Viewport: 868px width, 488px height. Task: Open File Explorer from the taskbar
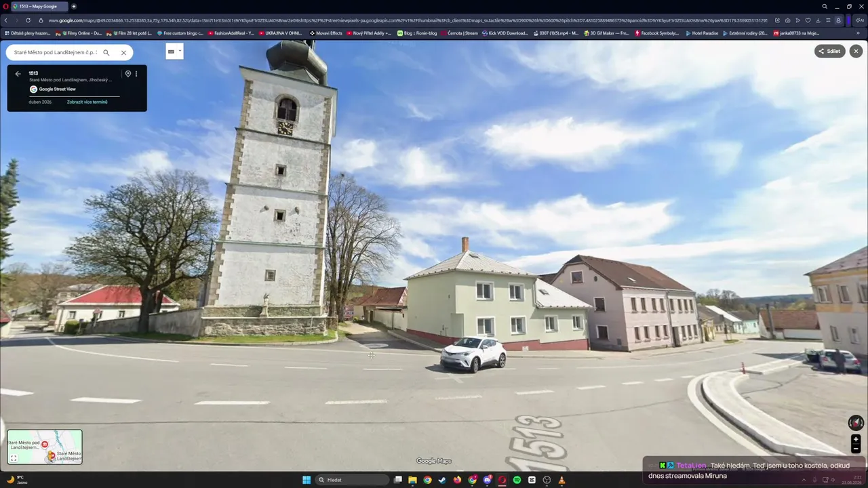tap(412, 480)
